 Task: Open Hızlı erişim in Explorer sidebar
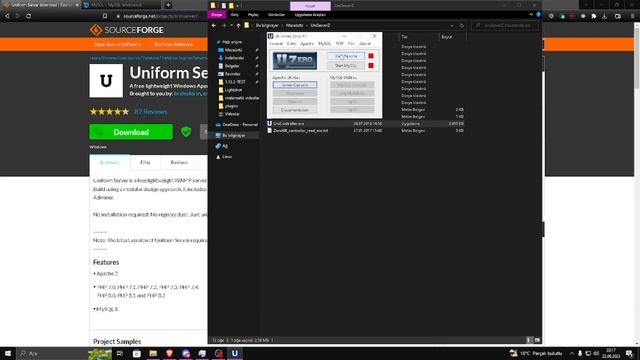232,42
